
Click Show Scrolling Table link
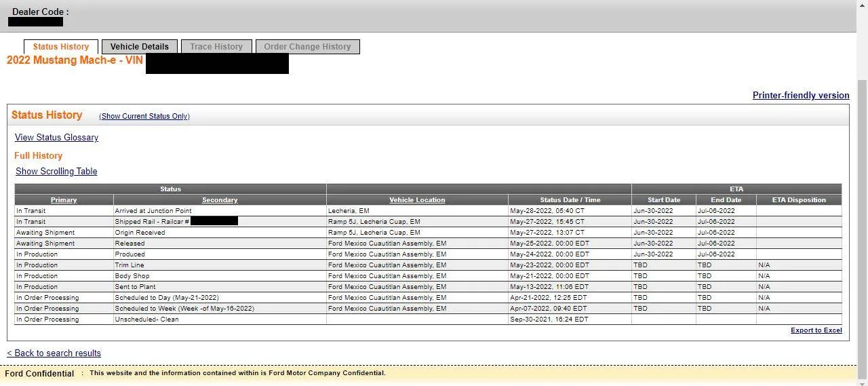pos(56,172)
